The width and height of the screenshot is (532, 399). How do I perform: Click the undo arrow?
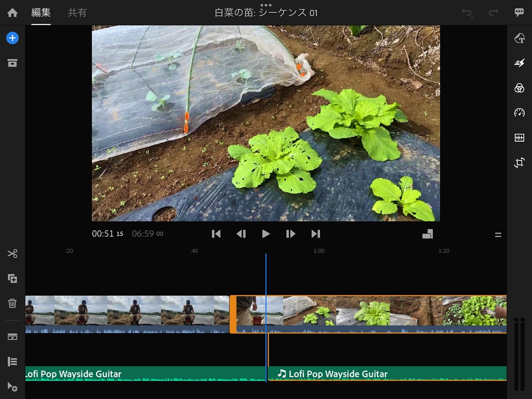[467, 13]
